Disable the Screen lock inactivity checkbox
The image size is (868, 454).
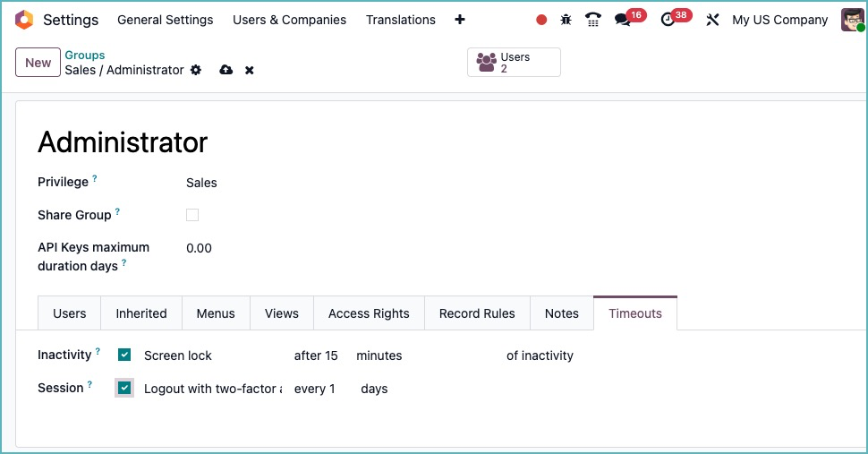tap(124, 355)
